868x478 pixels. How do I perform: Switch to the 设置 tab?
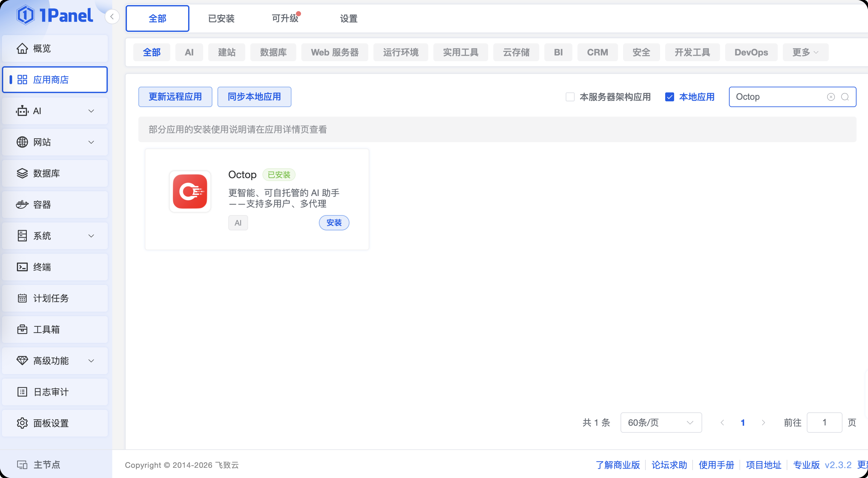pyautogui.click(x=349, y=18)
